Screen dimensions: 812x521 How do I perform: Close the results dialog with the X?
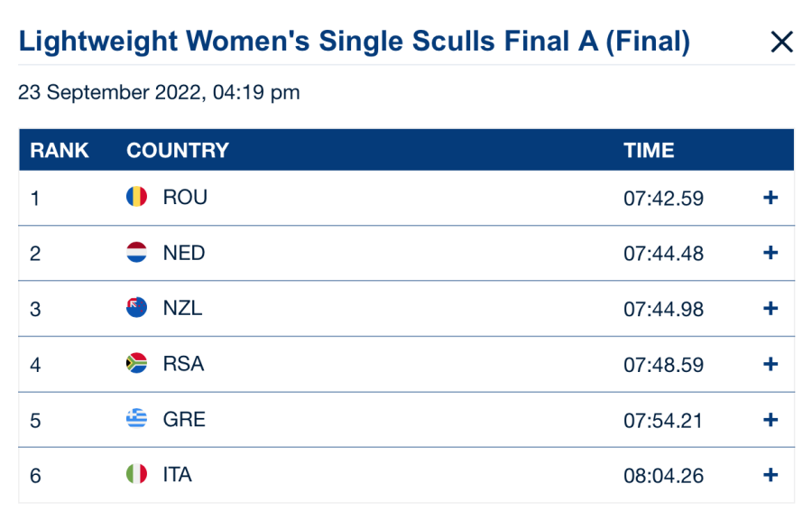point(781,42)
